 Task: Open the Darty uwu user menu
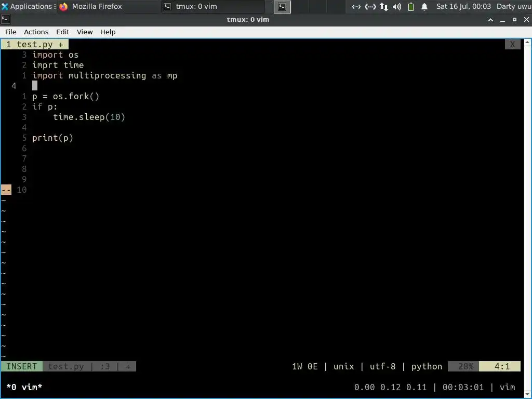tap(514, 6)
